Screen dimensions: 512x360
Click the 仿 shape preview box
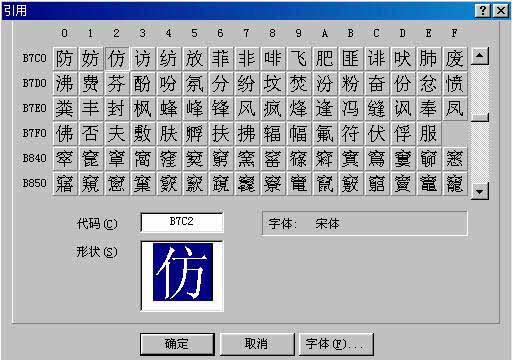tap(182, 276)
